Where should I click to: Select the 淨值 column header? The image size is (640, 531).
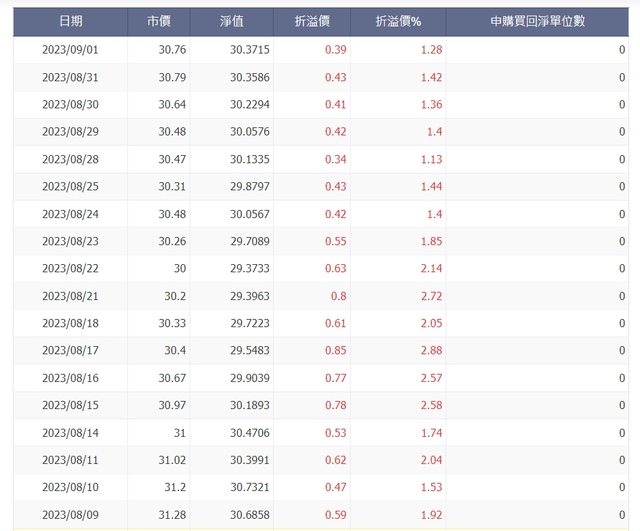tap(231, 21)
